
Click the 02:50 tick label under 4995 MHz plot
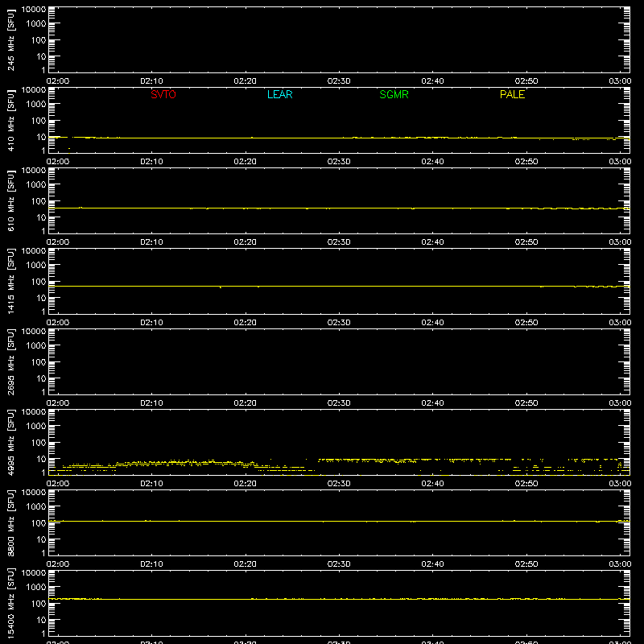pyautogui.click(x=526, y=484)
